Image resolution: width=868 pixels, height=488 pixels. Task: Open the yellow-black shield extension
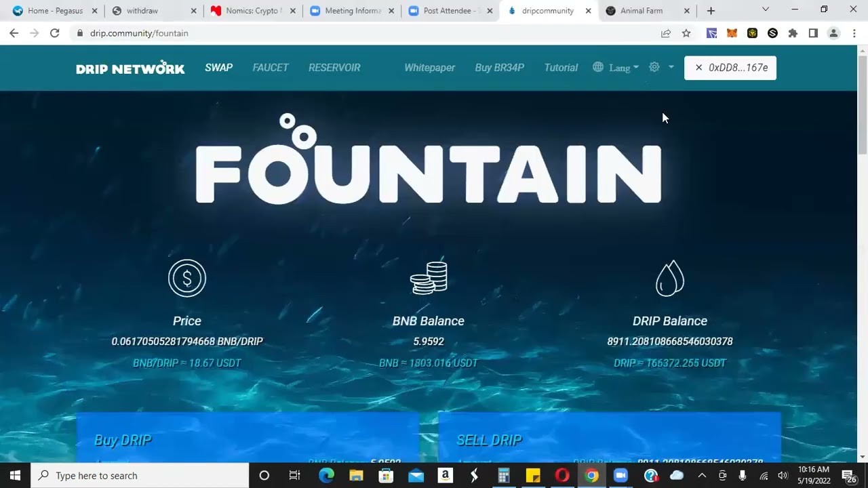[752, 33]
